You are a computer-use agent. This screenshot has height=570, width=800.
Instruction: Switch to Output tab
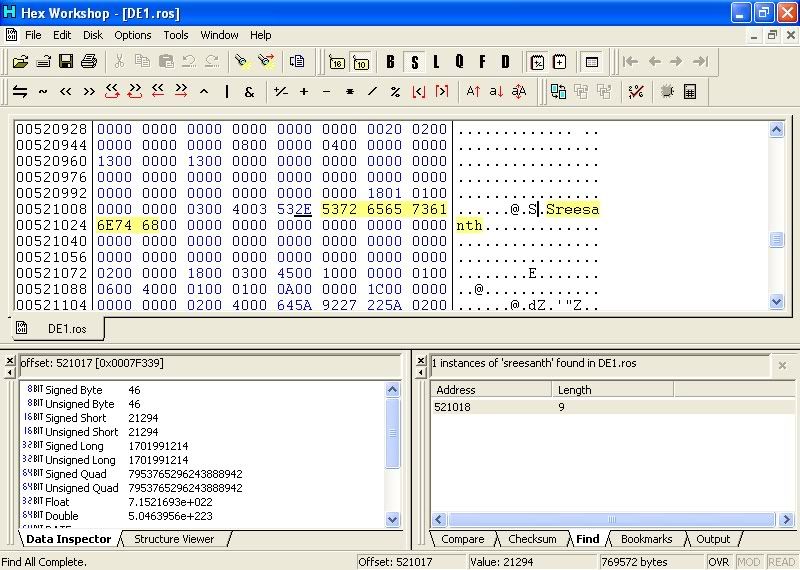click(x=713, y=539)
